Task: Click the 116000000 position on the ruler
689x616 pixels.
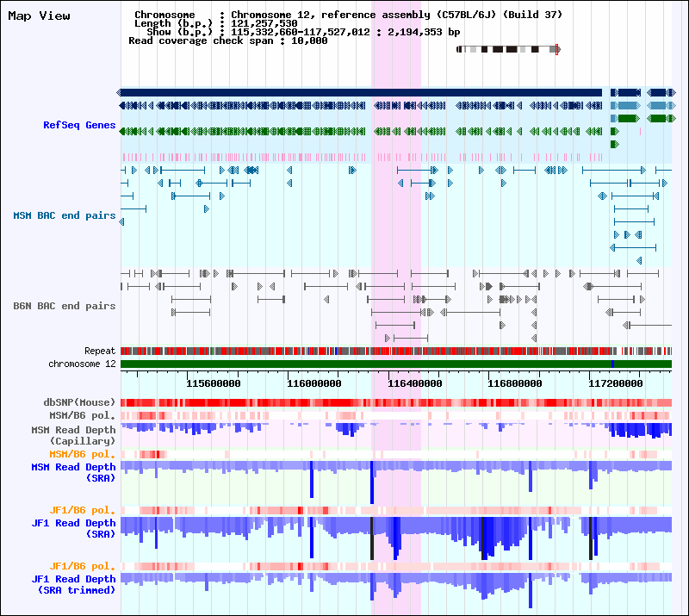Action: point(313,383)
